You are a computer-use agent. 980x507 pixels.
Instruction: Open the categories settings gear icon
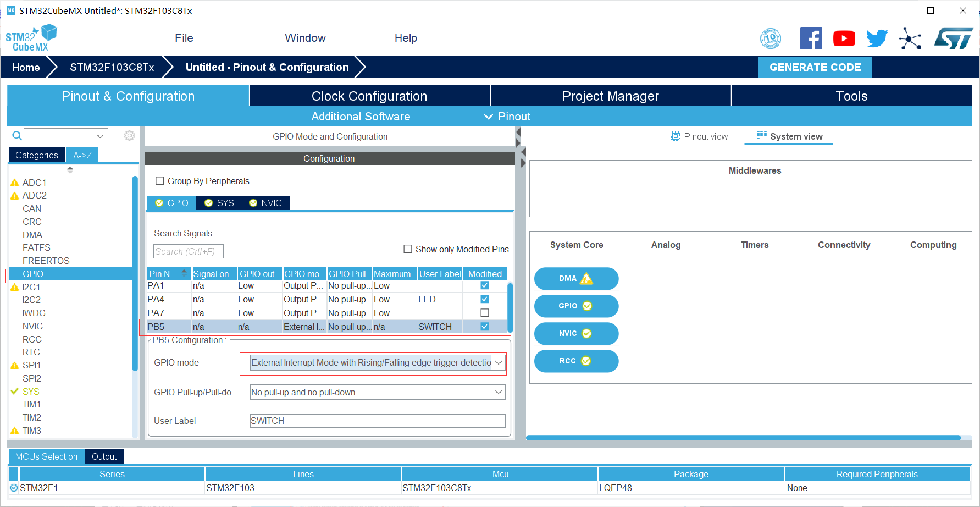coord(130,135)
